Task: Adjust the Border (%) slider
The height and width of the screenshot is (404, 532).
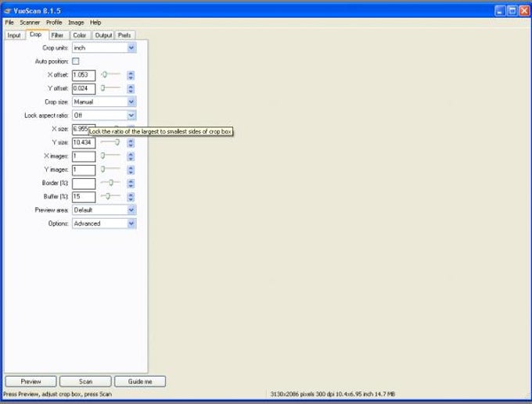Action: (x=111, y=182)
